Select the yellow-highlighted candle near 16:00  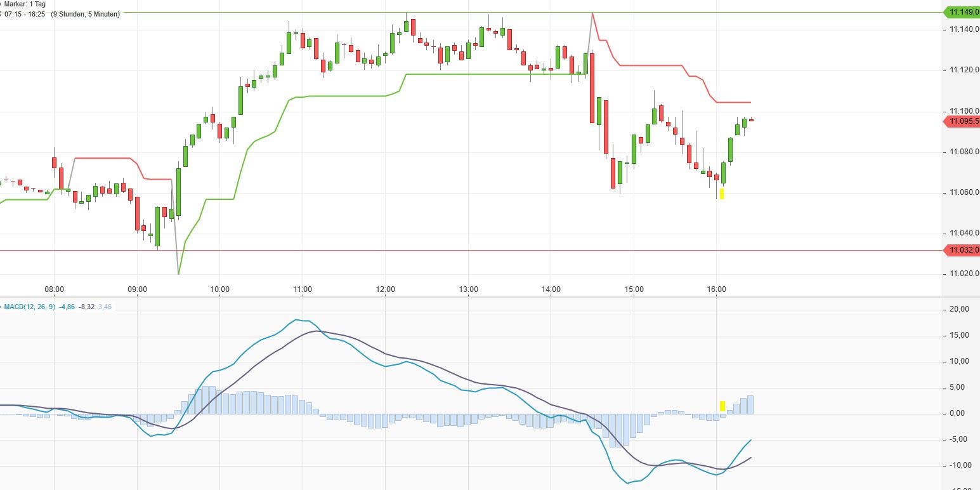pos(722,193)
